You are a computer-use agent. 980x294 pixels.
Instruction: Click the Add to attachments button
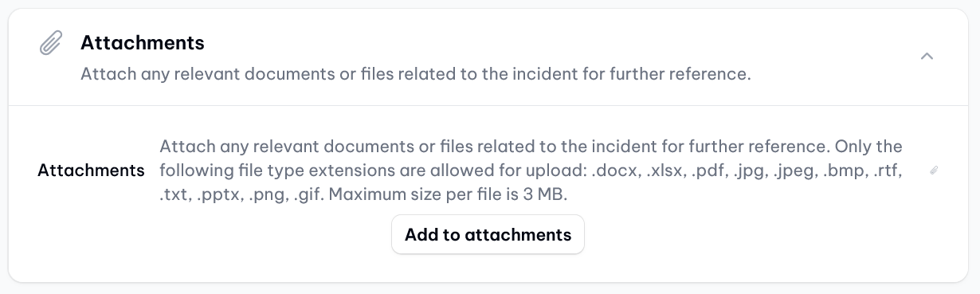488,234
